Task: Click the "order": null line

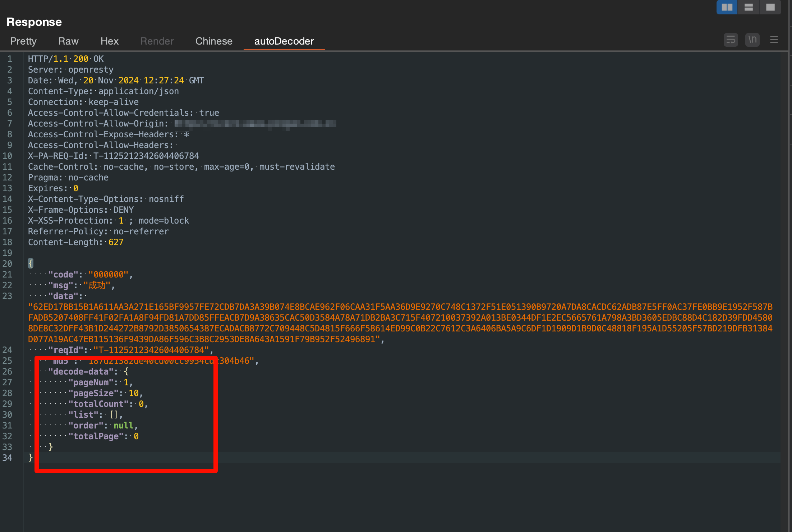Action: [103, 425]
